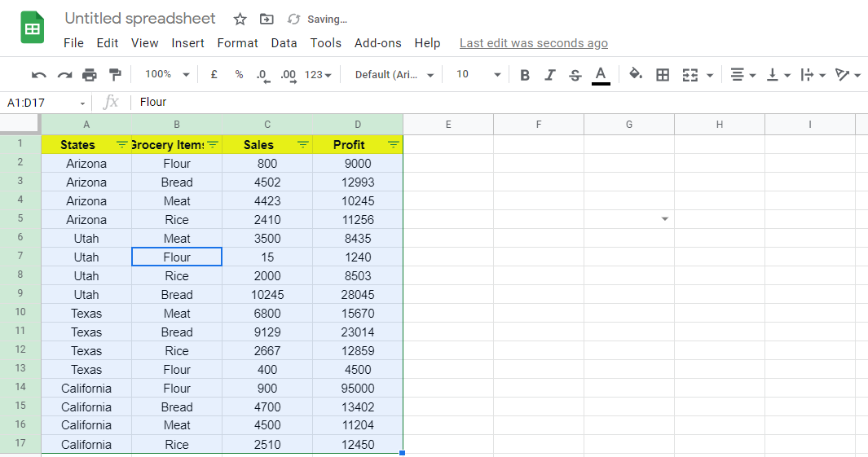
Task: Open the zoom level dropdown
Action: [166, 74]
